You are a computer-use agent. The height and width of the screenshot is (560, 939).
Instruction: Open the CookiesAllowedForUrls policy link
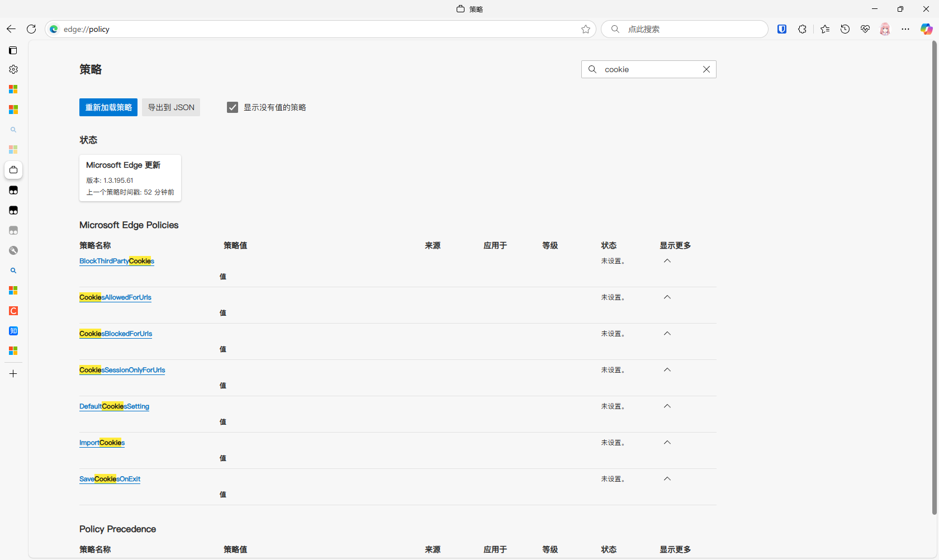click(x=115, y=297)
